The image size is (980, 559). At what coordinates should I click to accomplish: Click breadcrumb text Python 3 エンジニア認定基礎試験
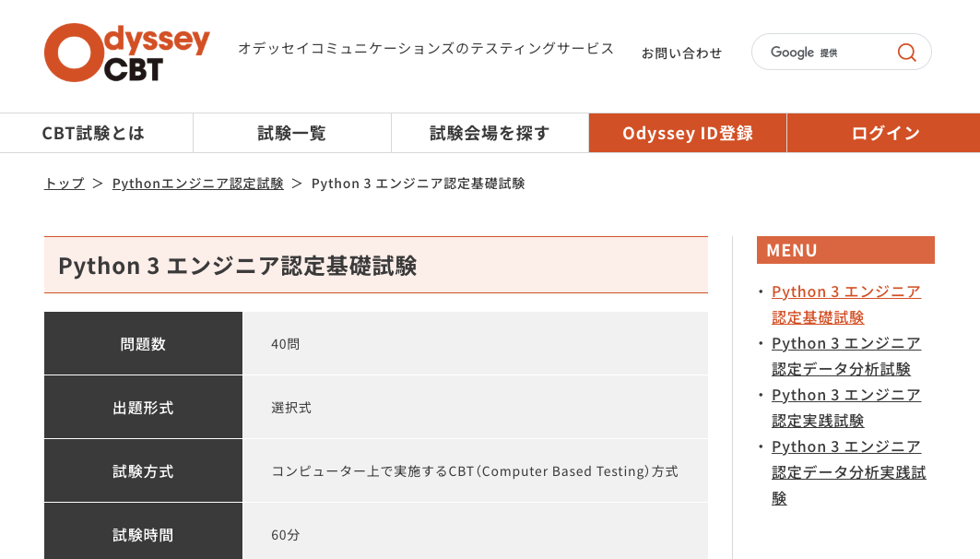point(419,184)
